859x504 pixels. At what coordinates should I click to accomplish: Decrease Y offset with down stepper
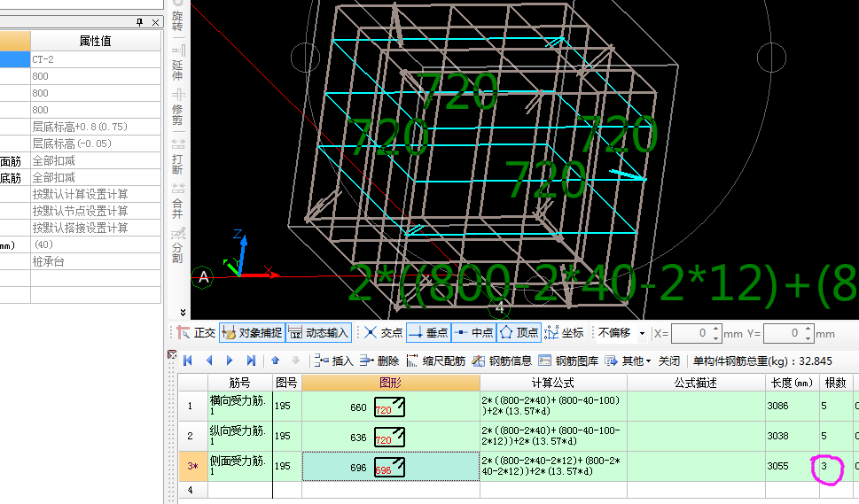(808, 338)
